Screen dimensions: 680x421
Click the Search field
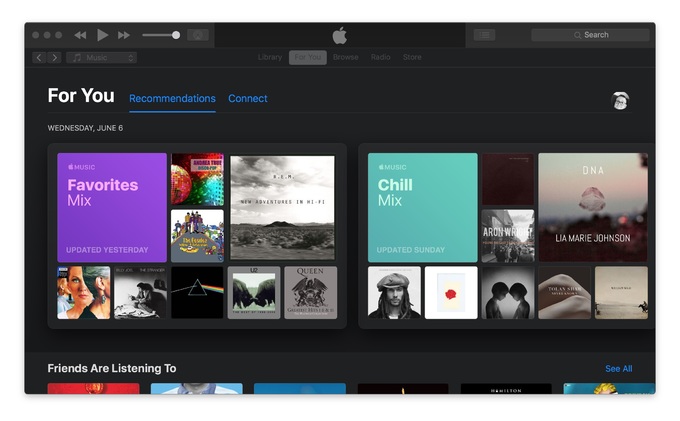pos(590,35)
